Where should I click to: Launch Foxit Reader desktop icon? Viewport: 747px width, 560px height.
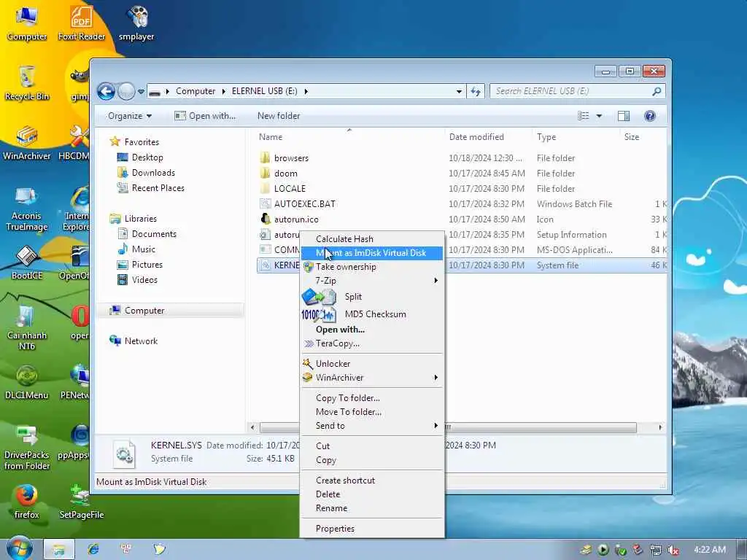coord(82,24)
